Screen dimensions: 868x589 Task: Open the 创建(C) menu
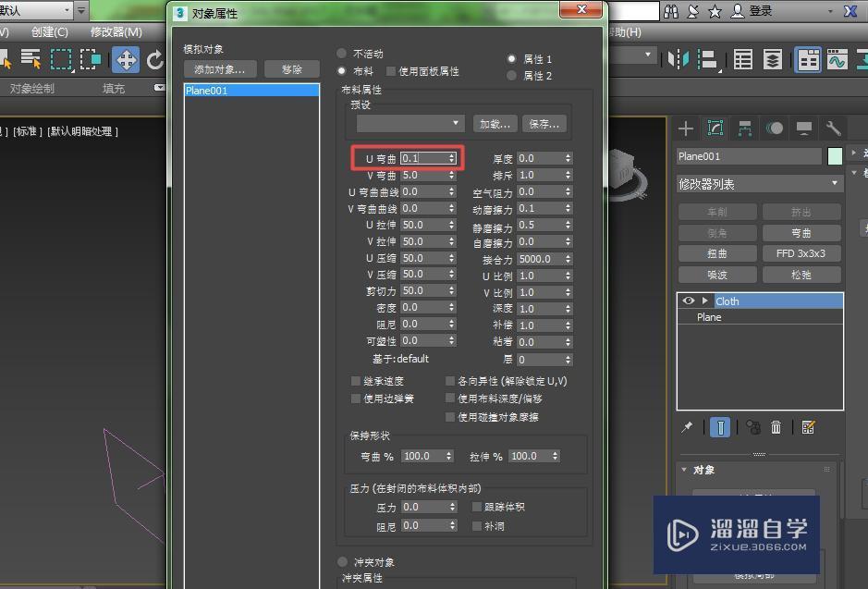51,32
